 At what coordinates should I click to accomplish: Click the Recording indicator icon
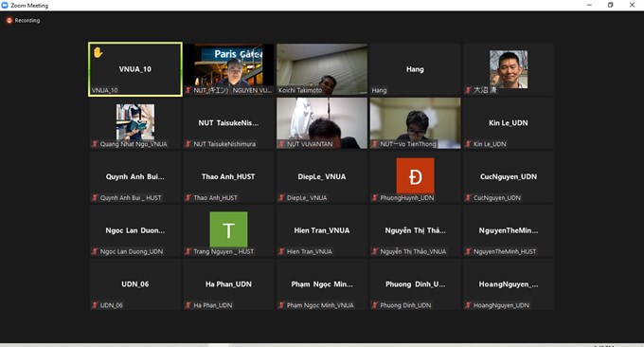point(9,20)
